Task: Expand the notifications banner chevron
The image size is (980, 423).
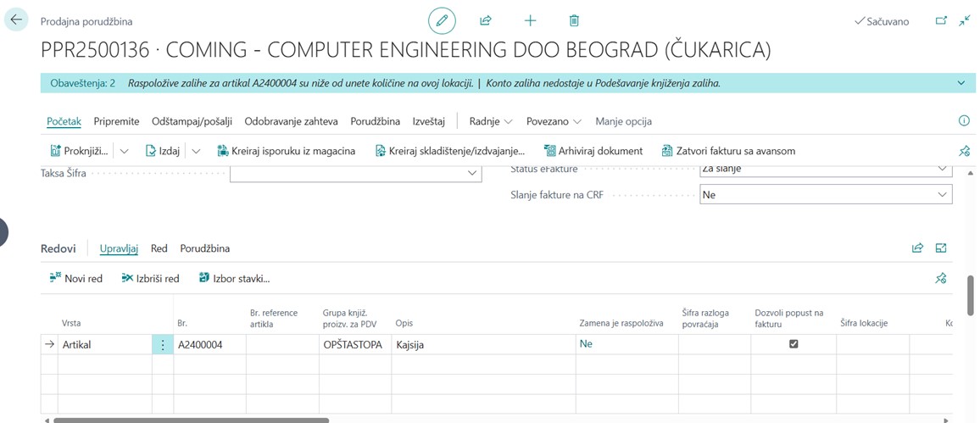Action: [961, 83]
